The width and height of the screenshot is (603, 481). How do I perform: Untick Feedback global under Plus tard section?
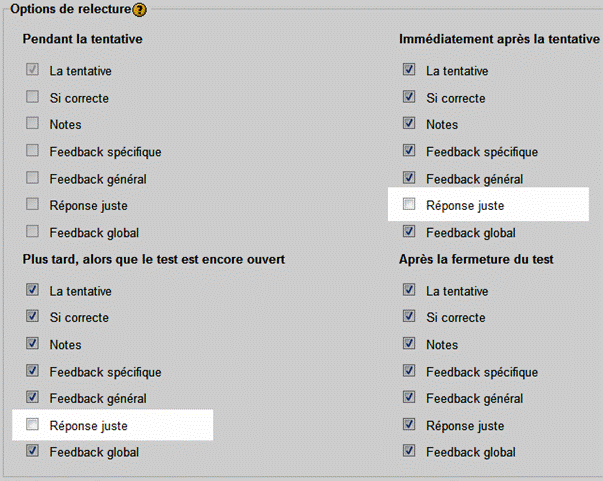coord(32,452)
